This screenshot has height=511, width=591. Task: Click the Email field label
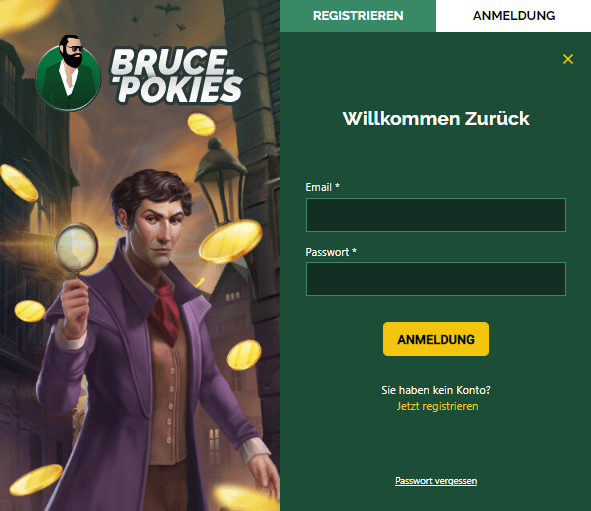[323, 187]
